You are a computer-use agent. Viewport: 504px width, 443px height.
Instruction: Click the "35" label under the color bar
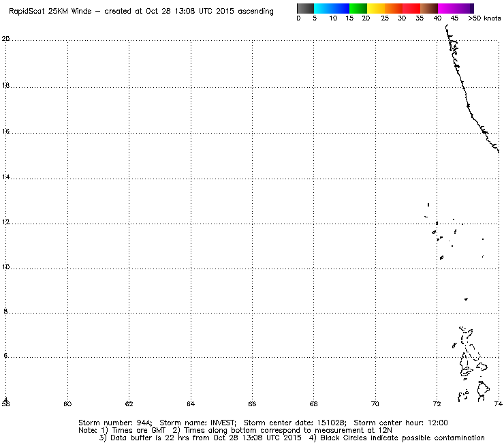coord(420,18)
